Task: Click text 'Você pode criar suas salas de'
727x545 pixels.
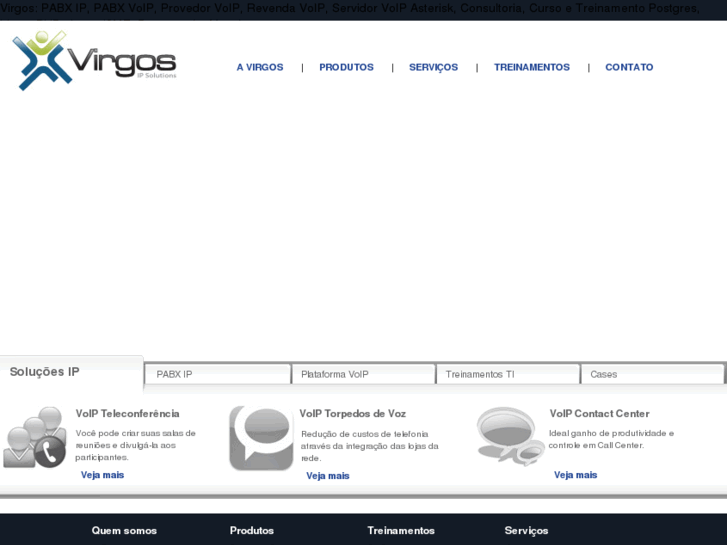Action: (136, 433)
